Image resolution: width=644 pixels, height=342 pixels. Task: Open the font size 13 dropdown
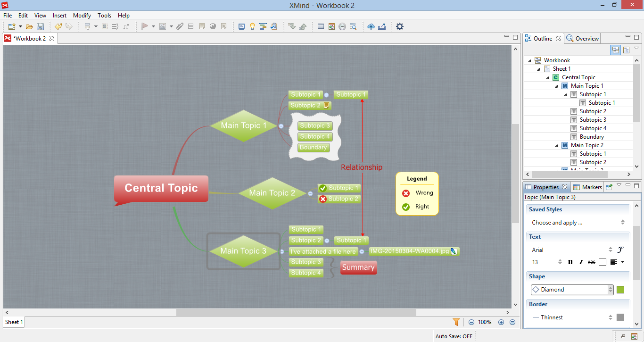546,262
